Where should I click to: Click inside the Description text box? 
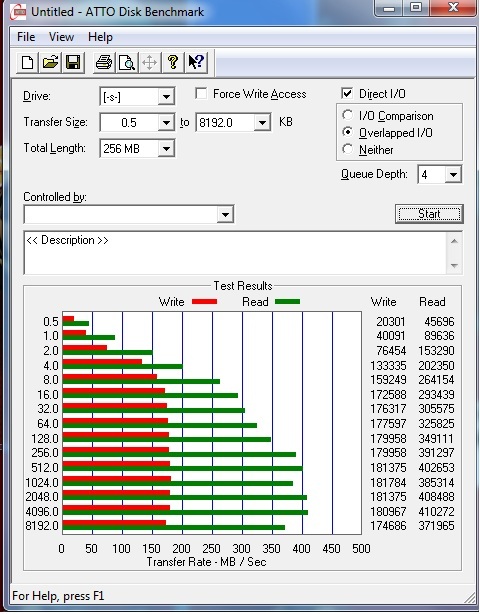coord(235,253)
